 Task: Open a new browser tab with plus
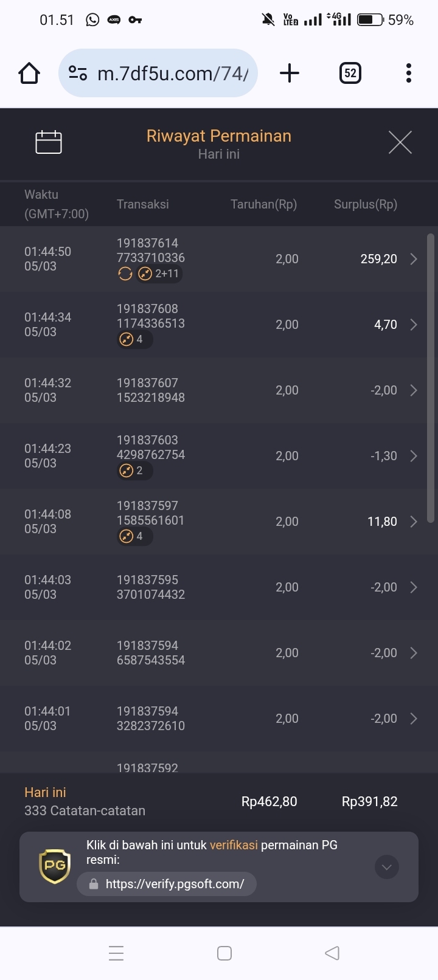pyautogui.click(x=290, y=73)
